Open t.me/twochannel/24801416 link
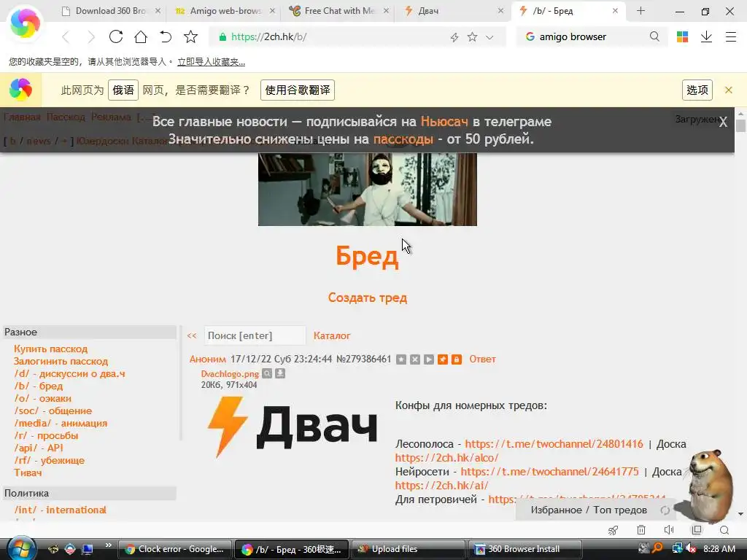Viewport: 747px width, 560px height. click(554, 444)
